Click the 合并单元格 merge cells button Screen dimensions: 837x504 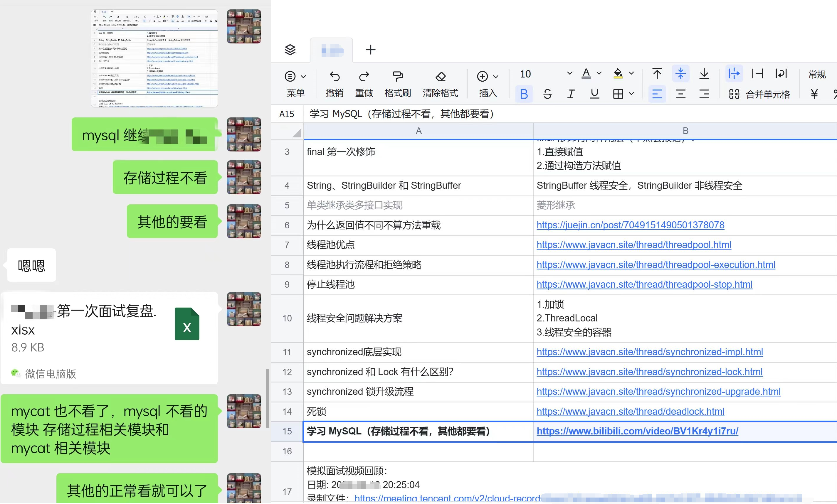coord(759,94)
